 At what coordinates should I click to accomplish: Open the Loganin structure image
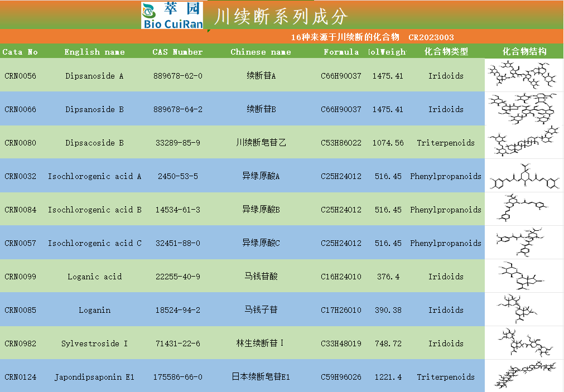[x=517, y=309]
